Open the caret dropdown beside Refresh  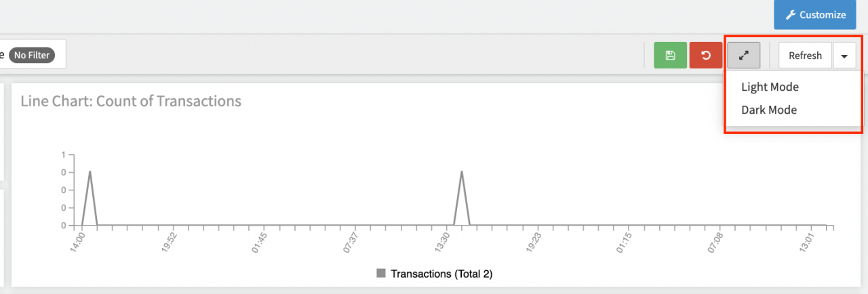point(844,56)
